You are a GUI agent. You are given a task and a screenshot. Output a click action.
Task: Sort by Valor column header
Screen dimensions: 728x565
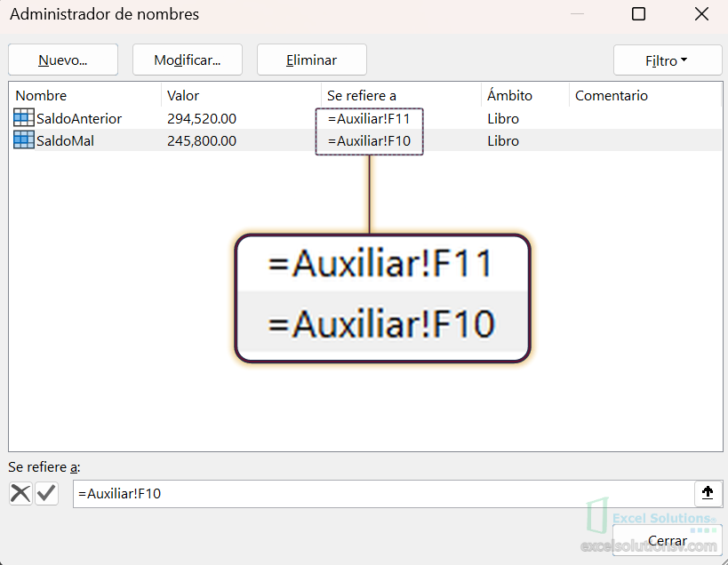tap(241, 96)
